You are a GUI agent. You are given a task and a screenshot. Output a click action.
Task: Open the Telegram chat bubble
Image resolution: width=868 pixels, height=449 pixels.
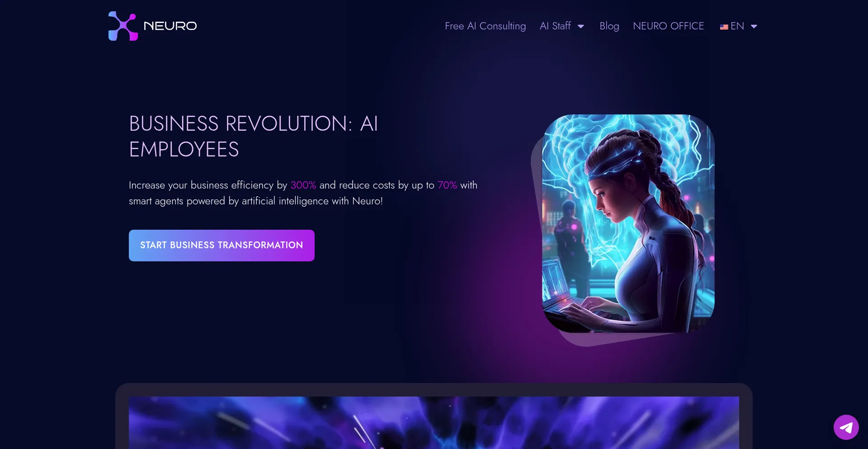point(846,427)
